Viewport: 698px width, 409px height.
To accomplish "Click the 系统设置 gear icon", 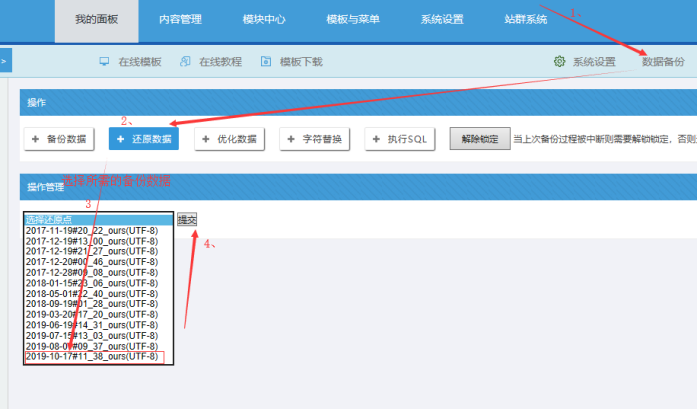I will [560, 62].
